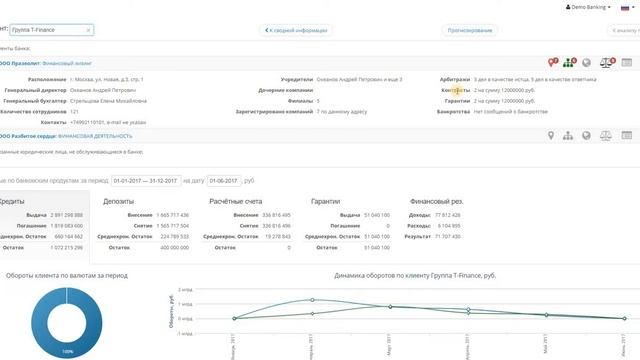
Task: Clear the Группа T-Finance client field
Action: tap(88, 30)
